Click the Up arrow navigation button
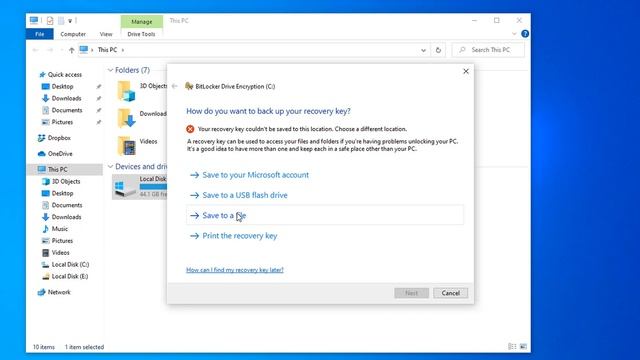640x360 pixels. 71,50
